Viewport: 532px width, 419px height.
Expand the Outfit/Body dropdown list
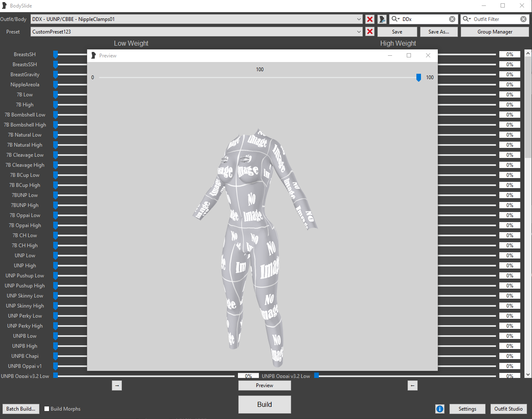[x=359, y=19]
